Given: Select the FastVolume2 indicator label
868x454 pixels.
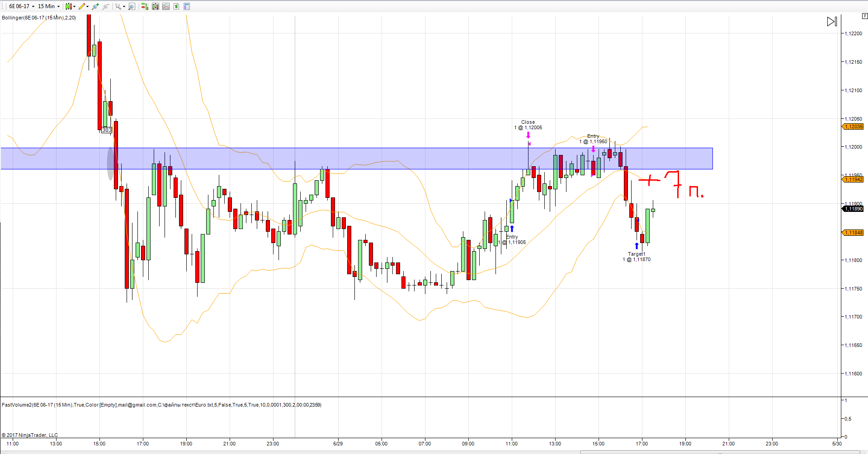Looking at the screenshot, I should tap(161, 405).
